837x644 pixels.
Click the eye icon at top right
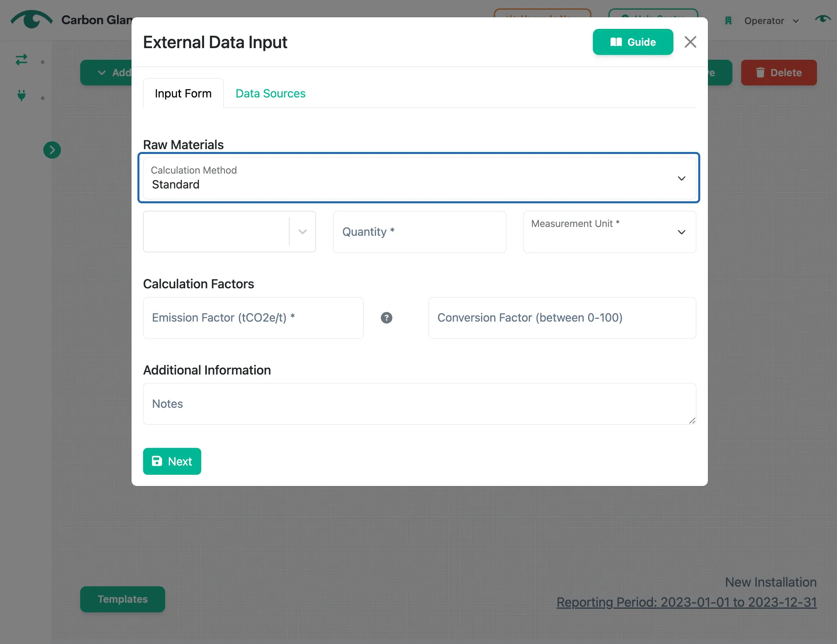[823, 19]
